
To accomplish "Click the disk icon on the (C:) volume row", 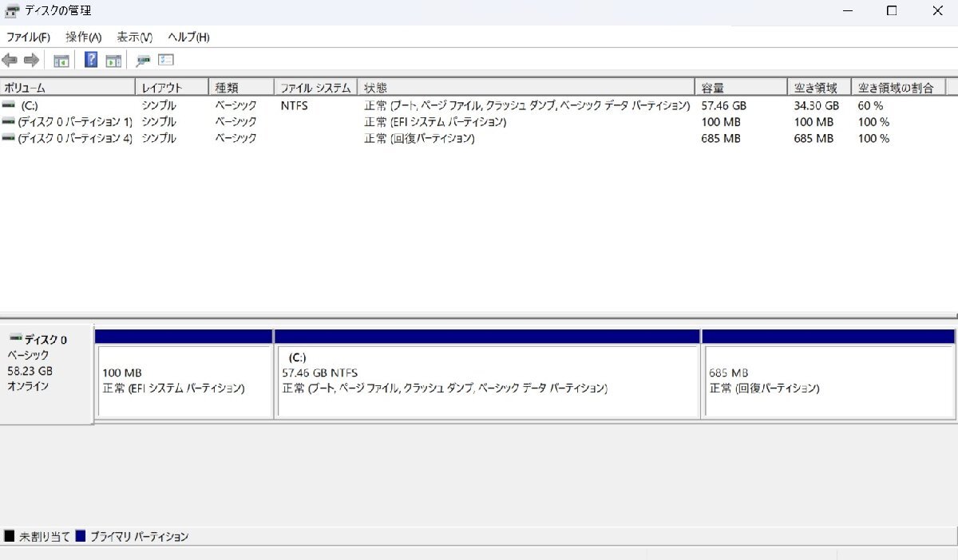I will click(7, 105).
